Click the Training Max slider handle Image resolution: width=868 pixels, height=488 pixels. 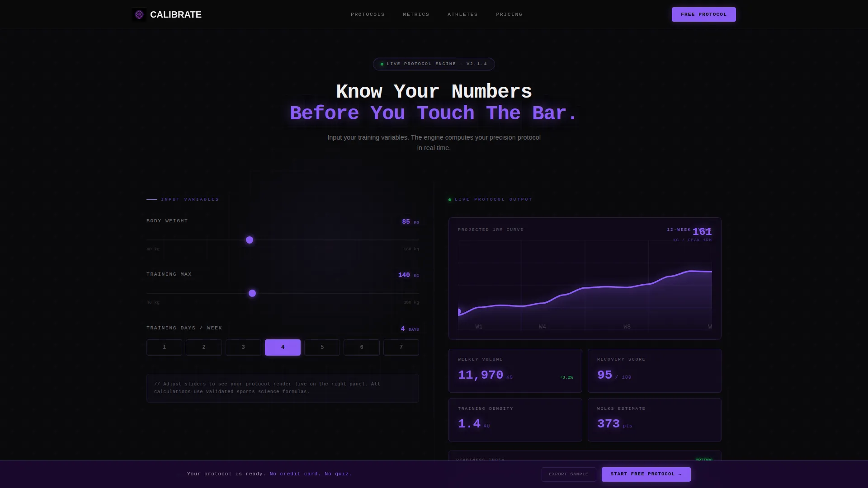tap(252, 293)
